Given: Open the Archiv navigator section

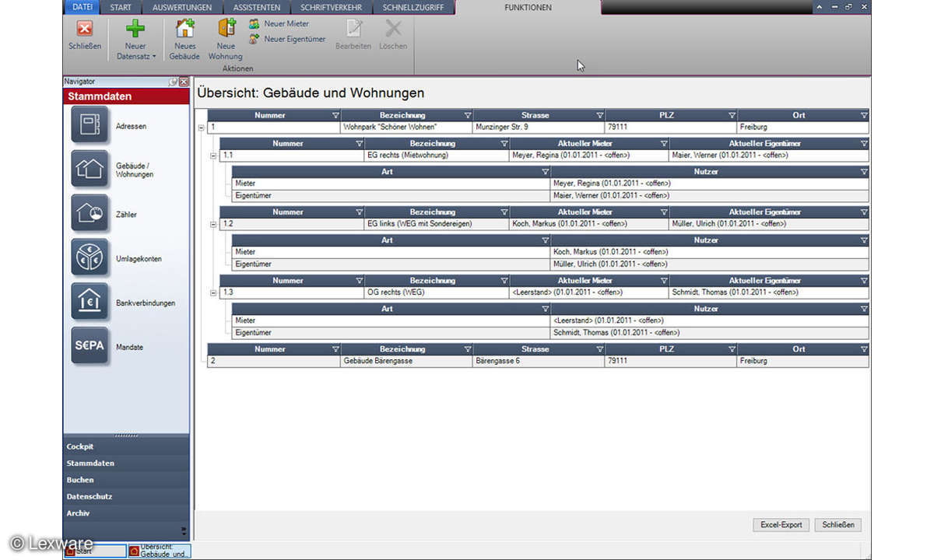Looking at the screenshot, I should pyautogui.click(x=126, y=513).
